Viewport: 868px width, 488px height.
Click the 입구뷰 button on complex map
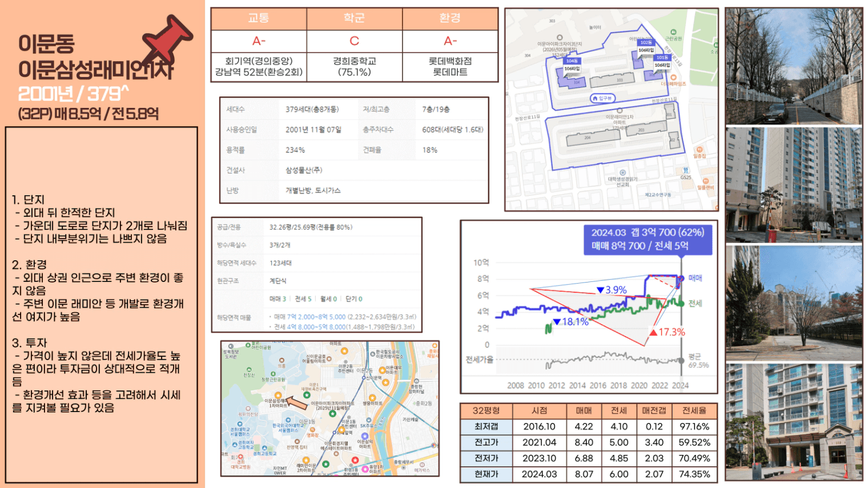tap(602, 98)
